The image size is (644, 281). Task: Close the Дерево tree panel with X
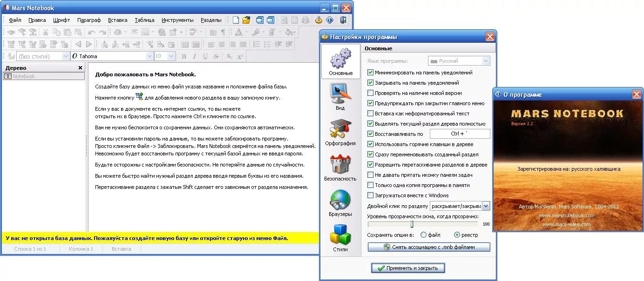point(80,67)
